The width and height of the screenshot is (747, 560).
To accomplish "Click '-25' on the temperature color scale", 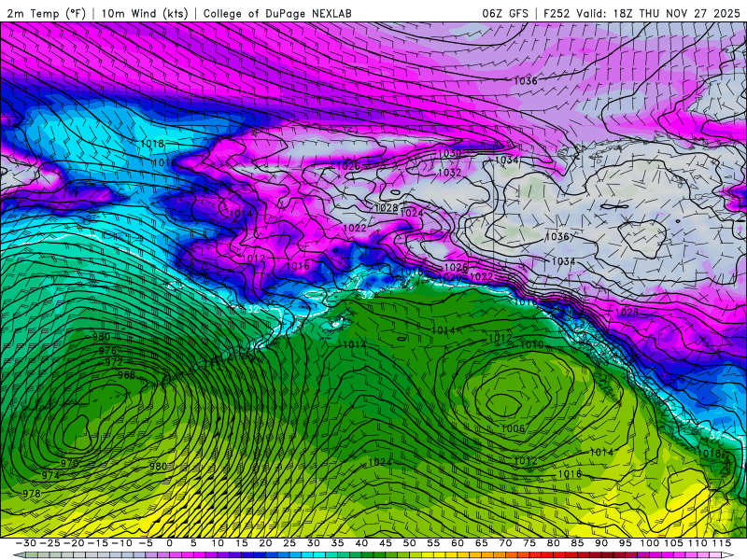I will pos(49,543).
